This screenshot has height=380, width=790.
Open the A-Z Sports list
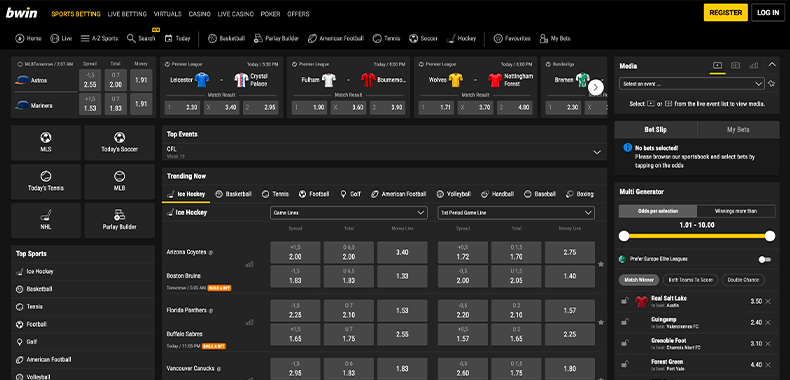99,38
